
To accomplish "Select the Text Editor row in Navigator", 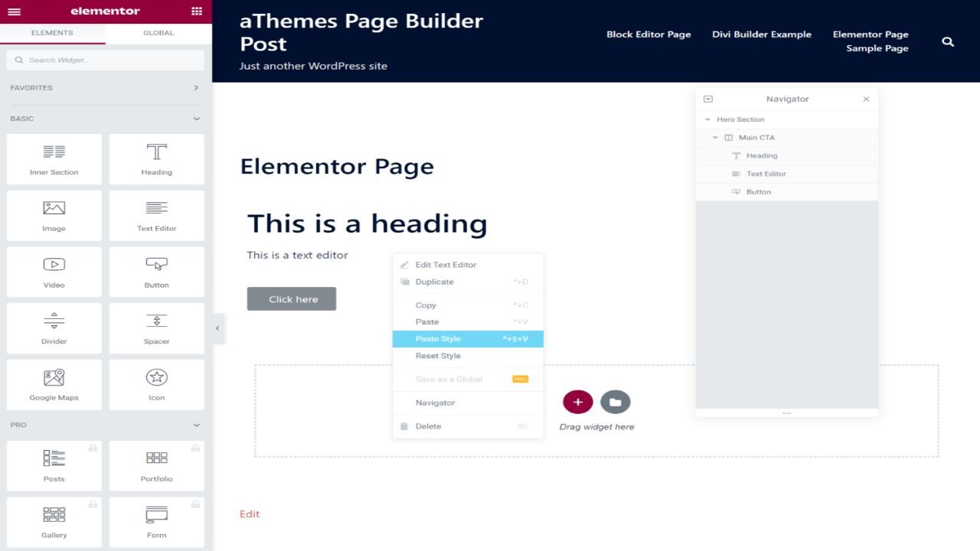I will point(787,174).
